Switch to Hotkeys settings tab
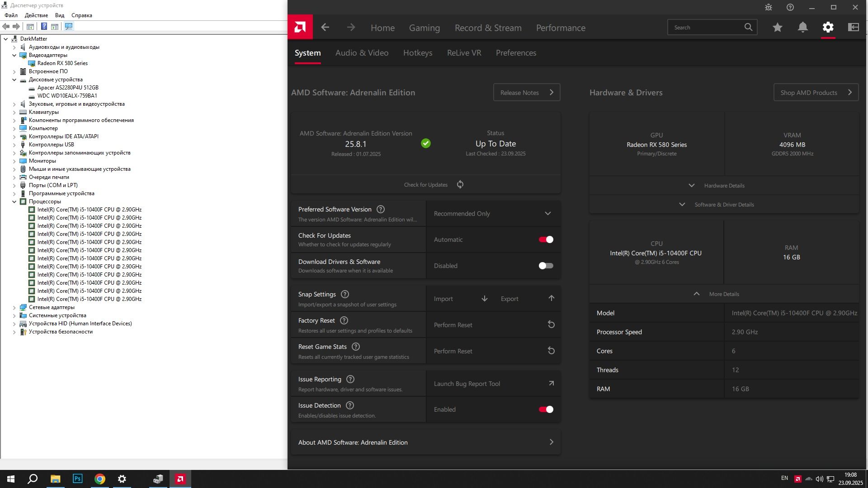868x488 pixels. coord(418,53)
